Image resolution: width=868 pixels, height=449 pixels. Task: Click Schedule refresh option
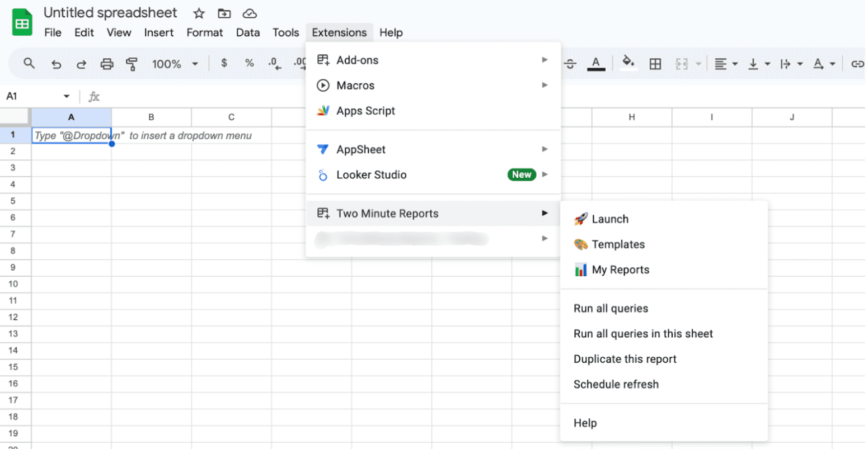[x=616, y=384]
